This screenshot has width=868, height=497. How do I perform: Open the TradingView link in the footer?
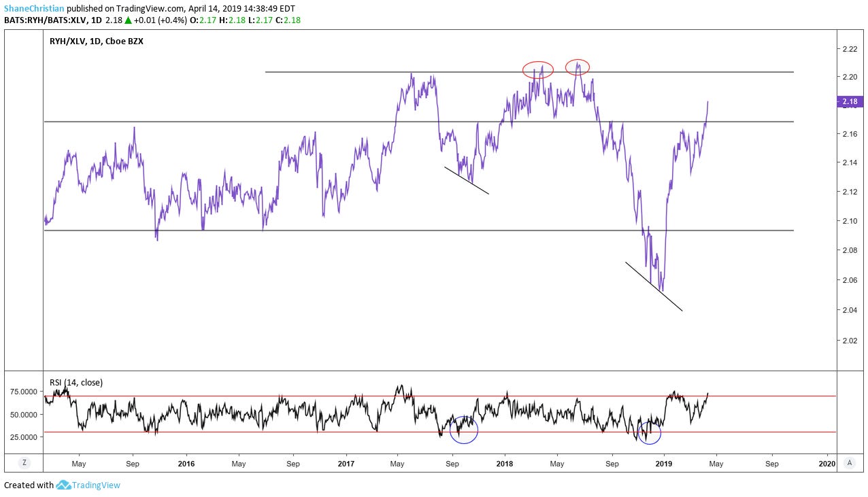click(x=97, y=485)
